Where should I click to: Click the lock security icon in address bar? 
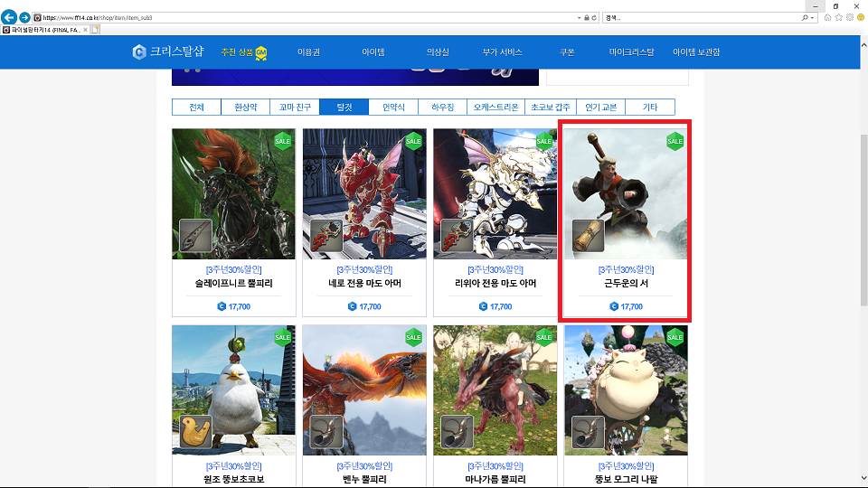click(x=587, y=18)
